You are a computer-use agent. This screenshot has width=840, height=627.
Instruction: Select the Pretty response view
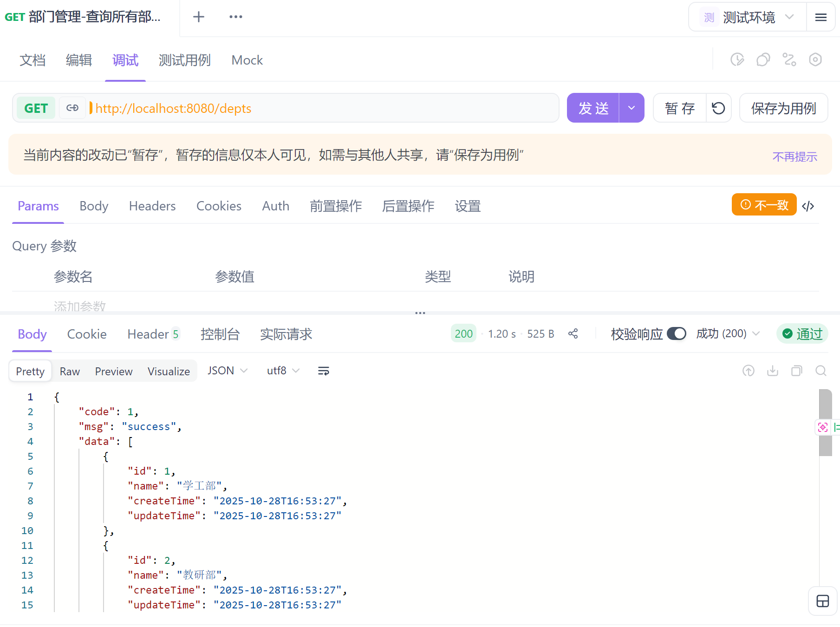[30, 371]
